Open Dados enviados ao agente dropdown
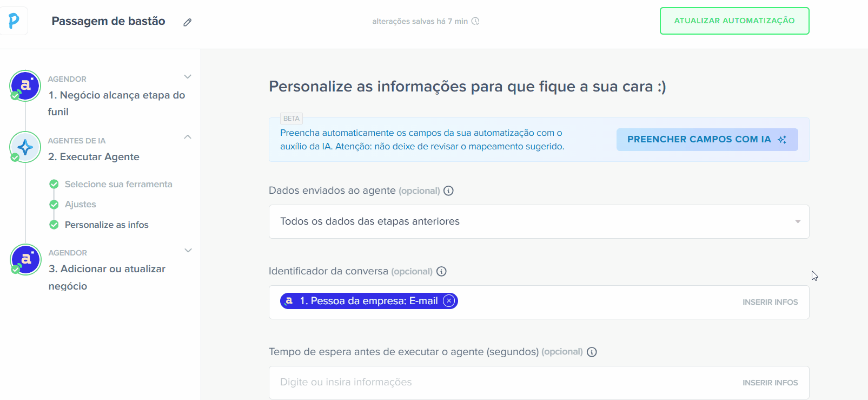Viewport: 868px width, 400px height. click(539, 221)
